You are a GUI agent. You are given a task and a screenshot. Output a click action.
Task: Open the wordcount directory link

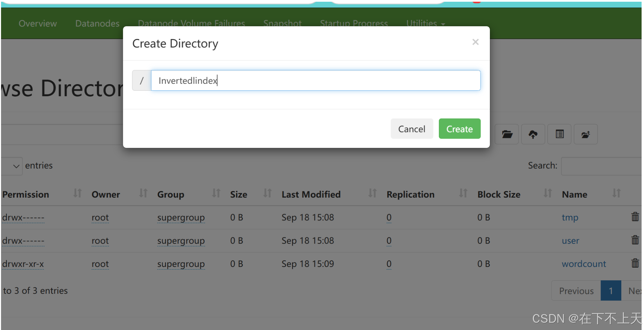pos(584,264)
